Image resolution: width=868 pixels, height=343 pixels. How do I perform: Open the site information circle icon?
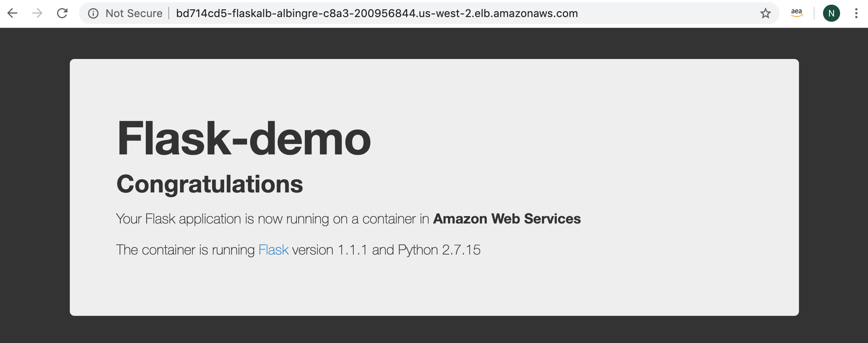tap(93, 14)
